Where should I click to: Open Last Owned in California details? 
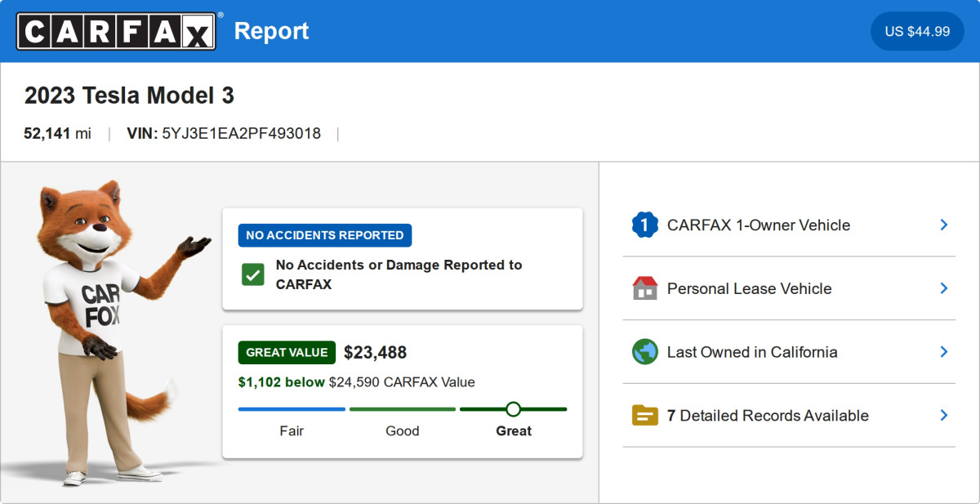789,352
